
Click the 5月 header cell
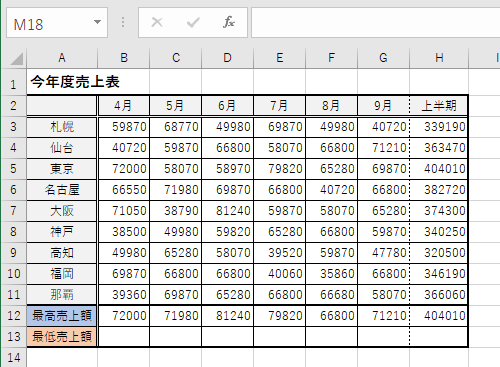[x=176, y=106]
